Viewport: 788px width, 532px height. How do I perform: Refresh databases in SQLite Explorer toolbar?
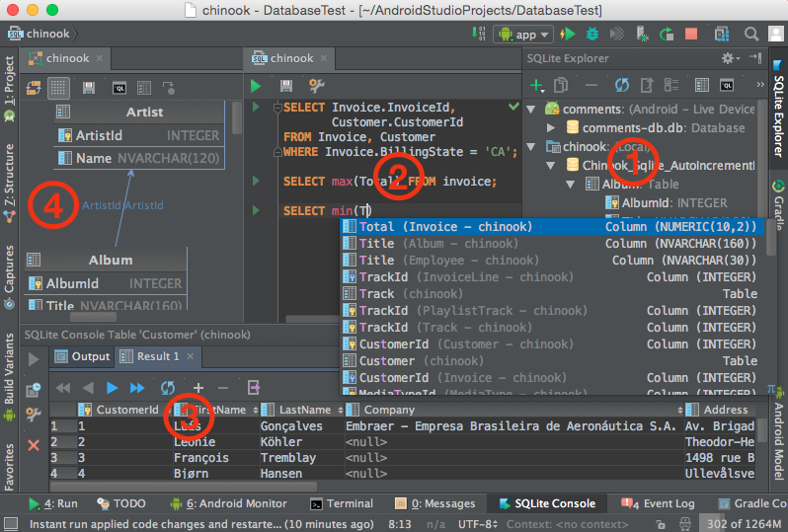pos(622,86)
